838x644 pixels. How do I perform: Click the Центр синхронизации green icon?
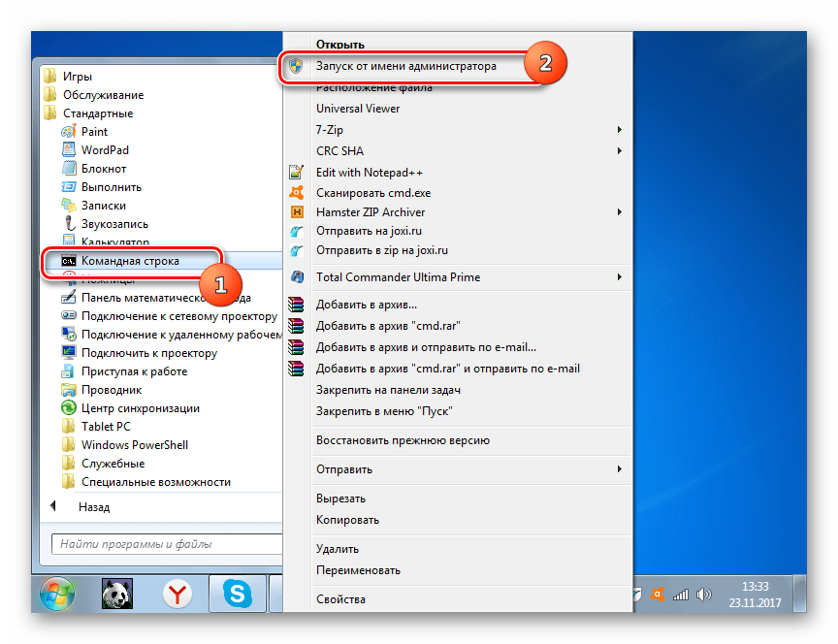point(69,407)
